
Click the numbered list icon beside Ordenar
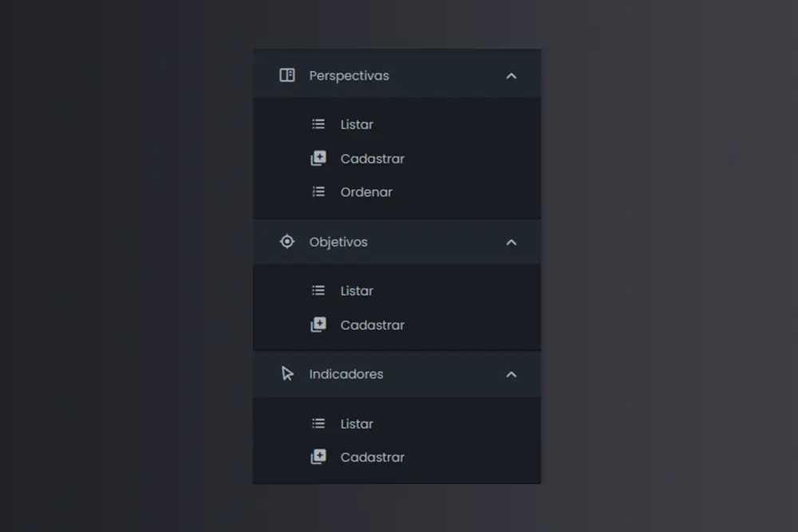coord(318,192)
